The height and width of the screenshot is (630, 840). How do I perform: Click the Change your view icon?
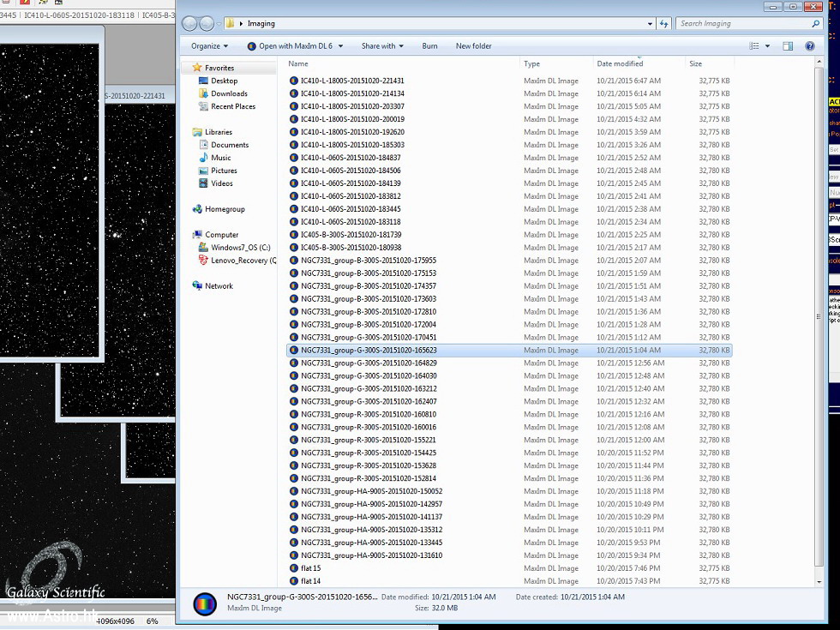tap(754, 46)
